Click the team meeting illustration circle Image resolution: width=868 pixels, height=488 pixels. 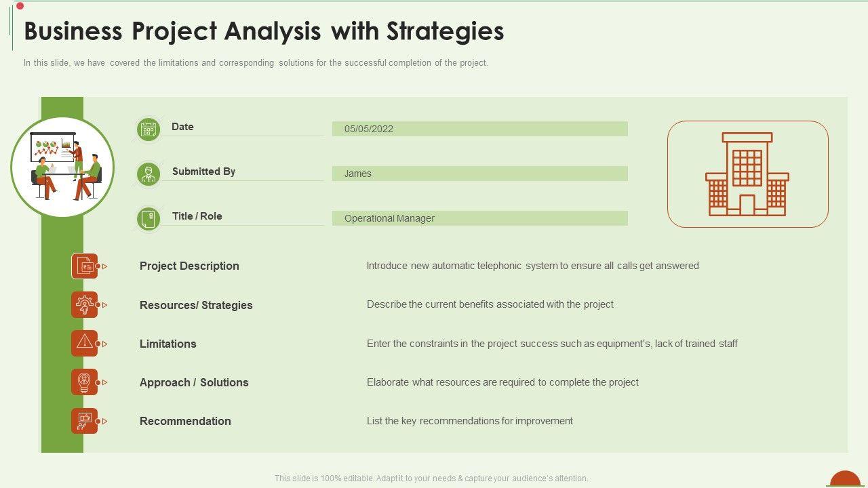(x=62, y=167)
